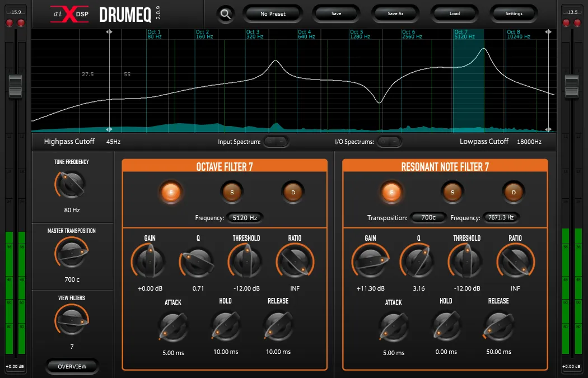The height and width of the screenshot is (378, 588).
Task: Click Resonant Note Filter 7 Ratio knob
Action: [515, 261]
